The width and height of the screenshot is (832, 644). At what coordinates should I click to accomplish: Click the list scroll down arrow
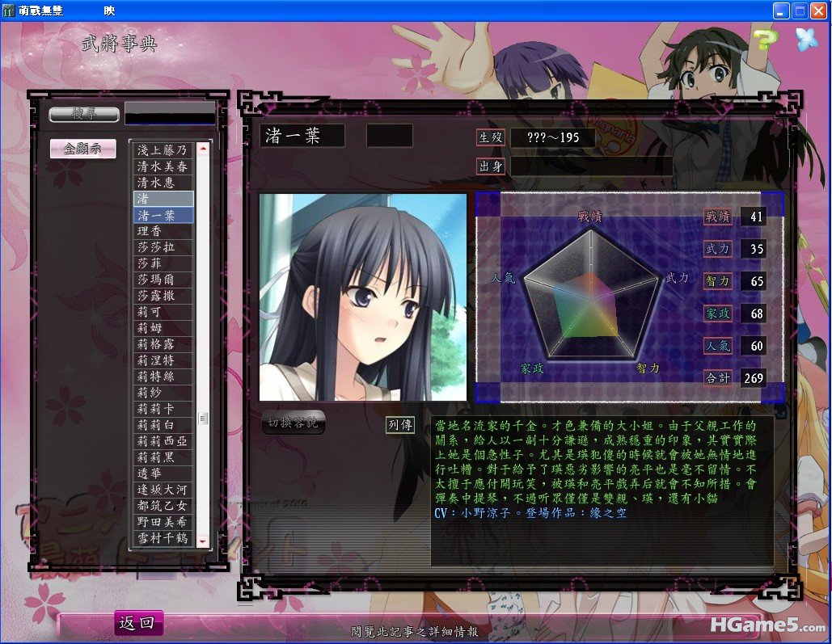tap(203, 541)
